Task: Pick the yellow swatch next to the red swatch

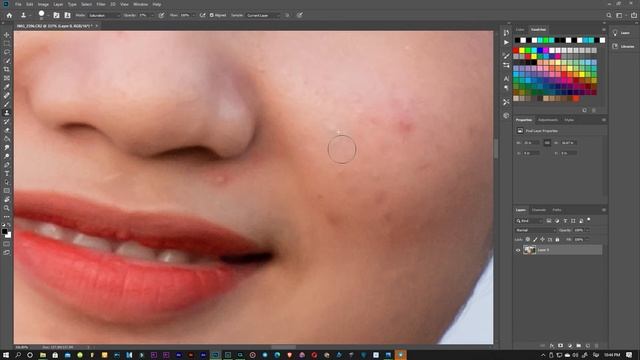Action: (522, 50)
